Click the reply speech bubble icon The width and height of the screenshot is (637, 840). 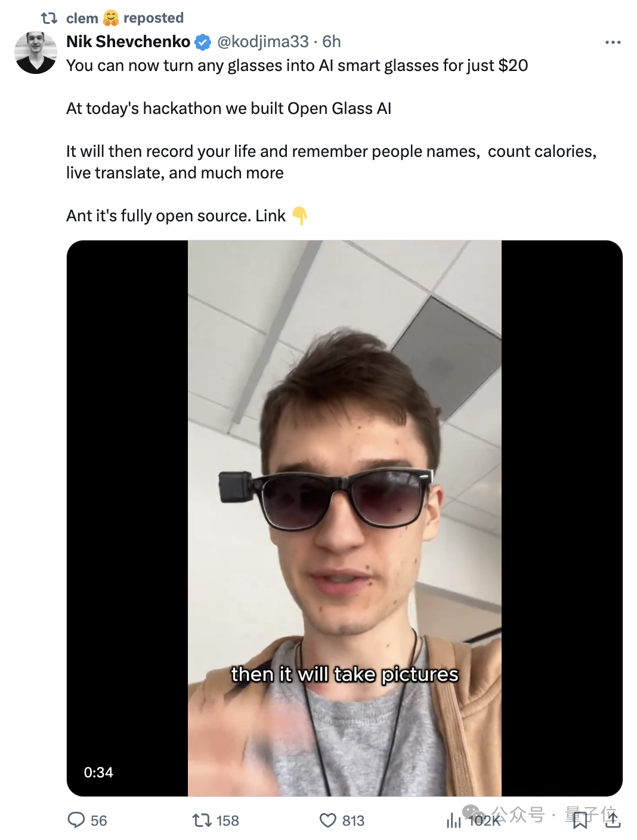[x=76, y=820]
